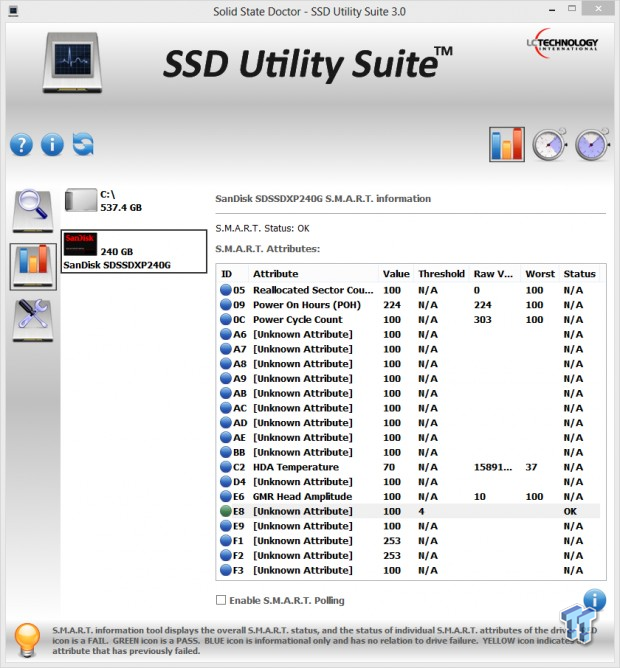This screenshot has height=668, width=620.
Task: Select the AB [Unknown Attribute] row
Action: [409, 393]
